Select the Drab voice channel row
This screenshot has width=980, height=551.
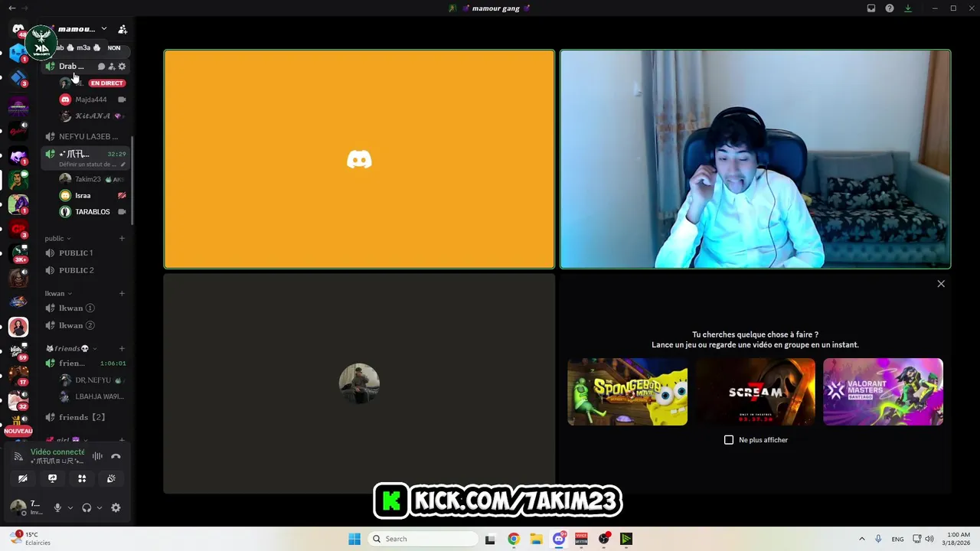tap(86, 67)
